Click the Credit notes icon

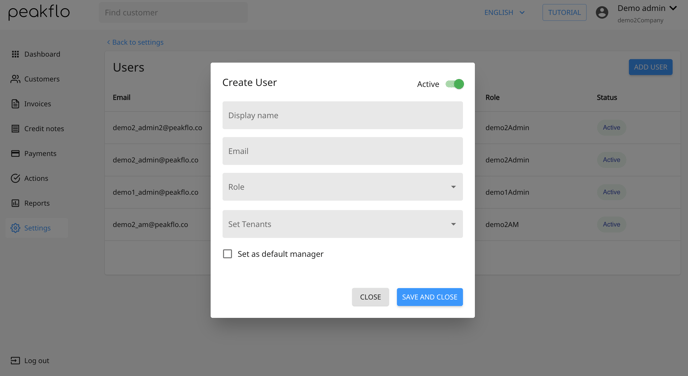15,129
